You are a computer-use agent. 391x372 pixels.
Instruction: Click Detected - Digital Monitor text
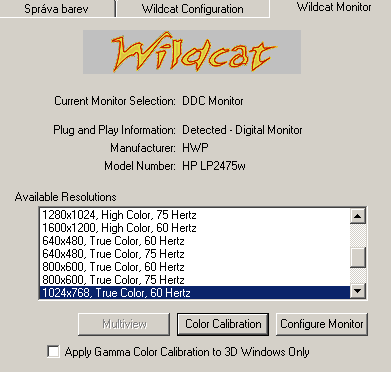[242, 130]
